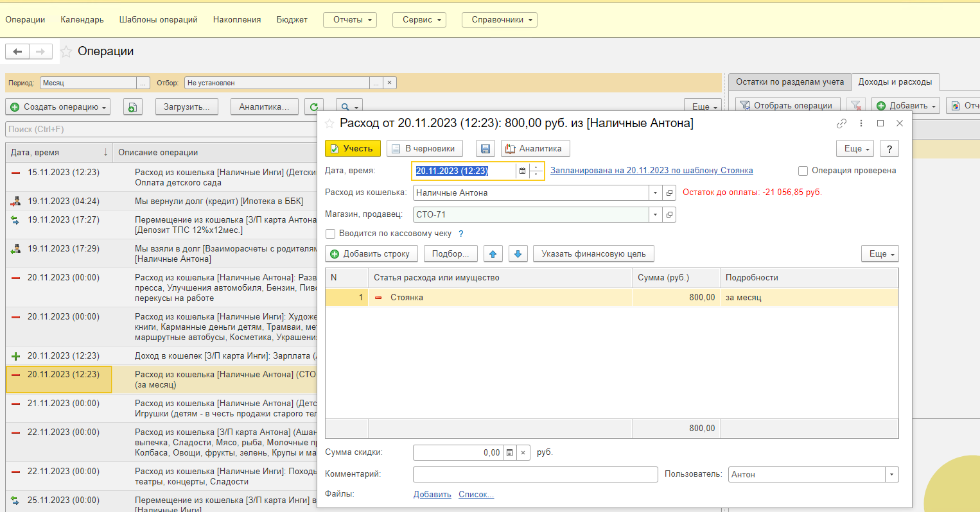Step the date value with the spinner arrows
Viewport: 980px width, 512px height.
[537, 171]
